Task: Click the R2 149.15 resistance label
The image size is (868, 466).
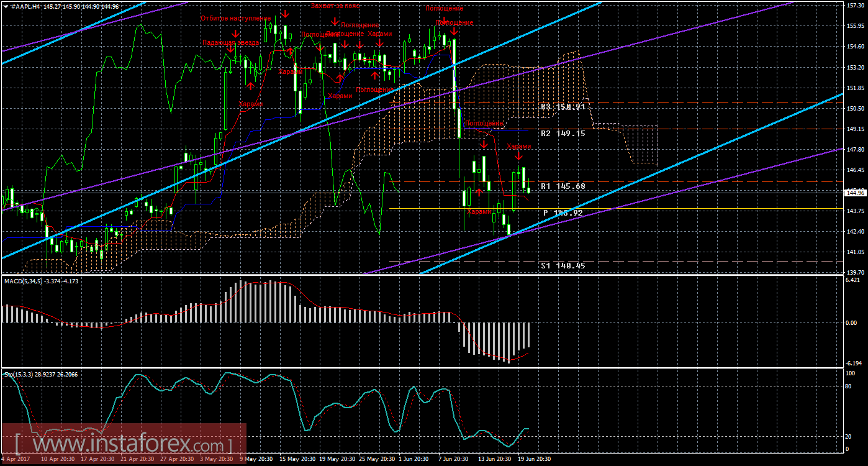Action: click(x=563, y=134)
